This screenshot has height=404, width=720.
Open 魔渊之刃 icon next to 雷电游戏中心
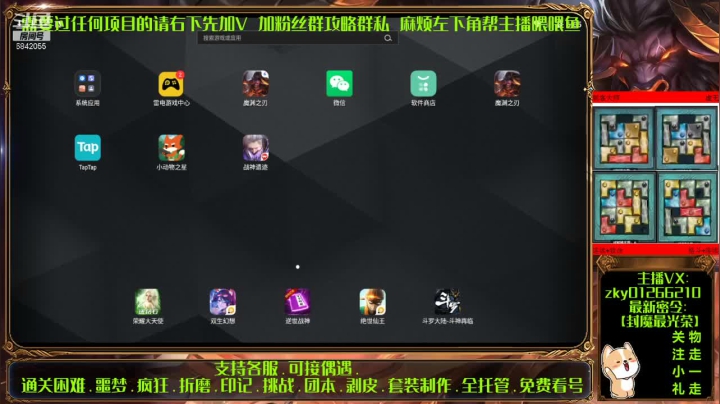255,84
